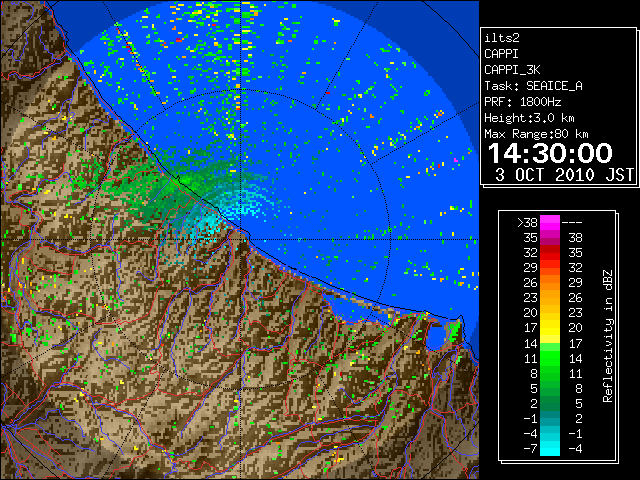Click the 'Height:3.0 km' label

[529, 118]
